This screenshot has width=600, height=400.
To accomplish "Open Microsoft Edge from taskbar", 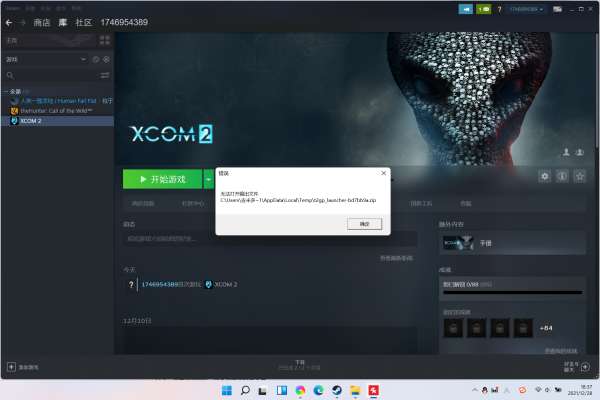I will (318, 390).
